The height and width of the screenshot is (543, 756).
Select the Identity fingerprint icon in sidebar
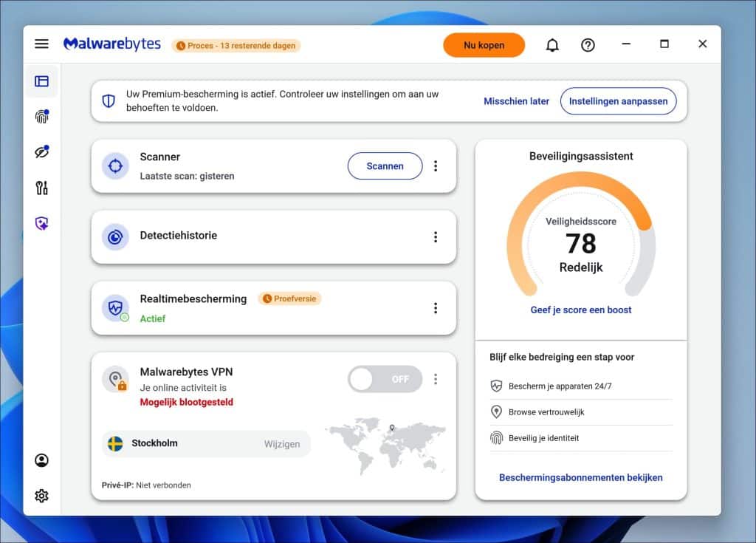point(41,116)
